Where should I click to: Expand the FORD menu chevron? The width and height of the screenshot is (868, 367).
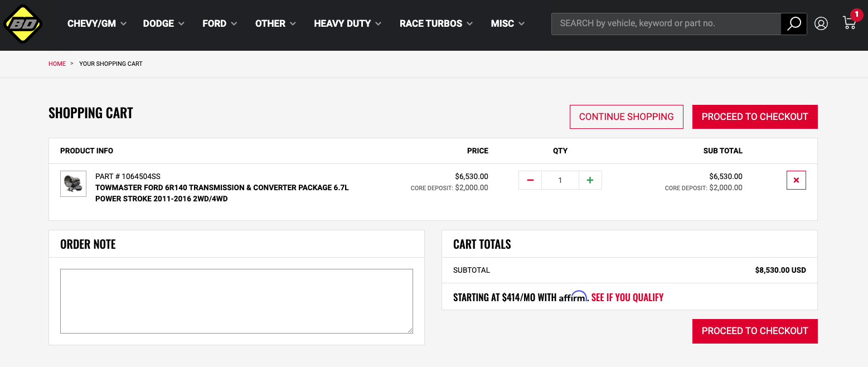pyautogui.click(x=234, y=23)
